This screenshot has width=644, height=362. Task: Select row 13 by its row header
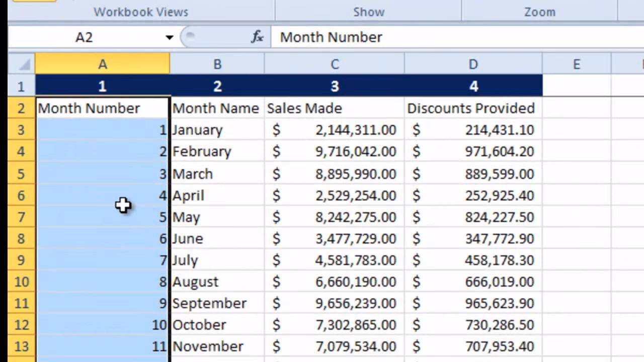[x=21, y=346]
